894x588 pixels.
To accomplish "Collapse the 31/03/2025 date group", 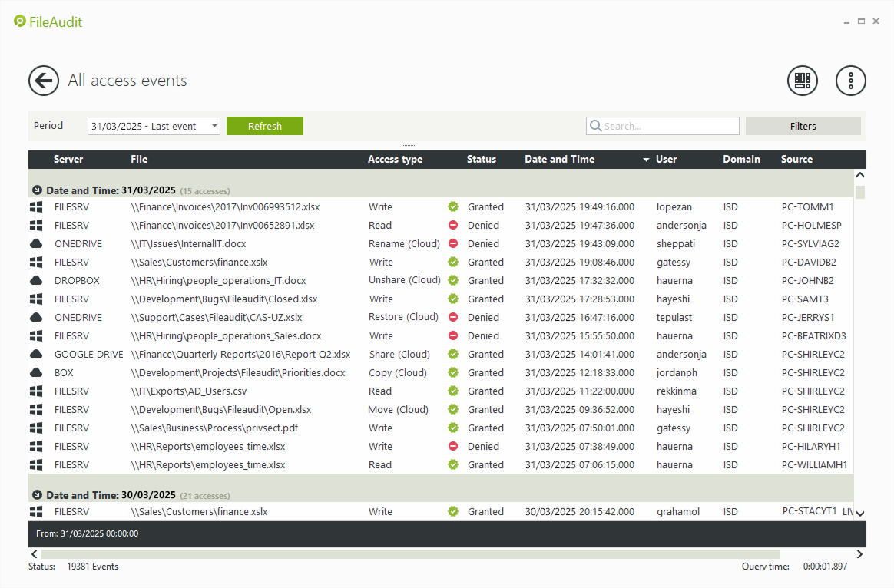I will (x=37, y=190).
